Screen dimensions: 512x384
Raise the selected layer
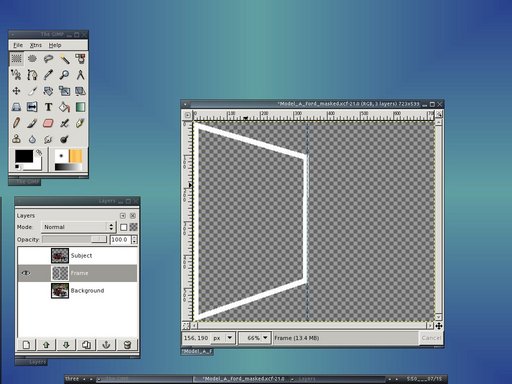tap(46, 345)
